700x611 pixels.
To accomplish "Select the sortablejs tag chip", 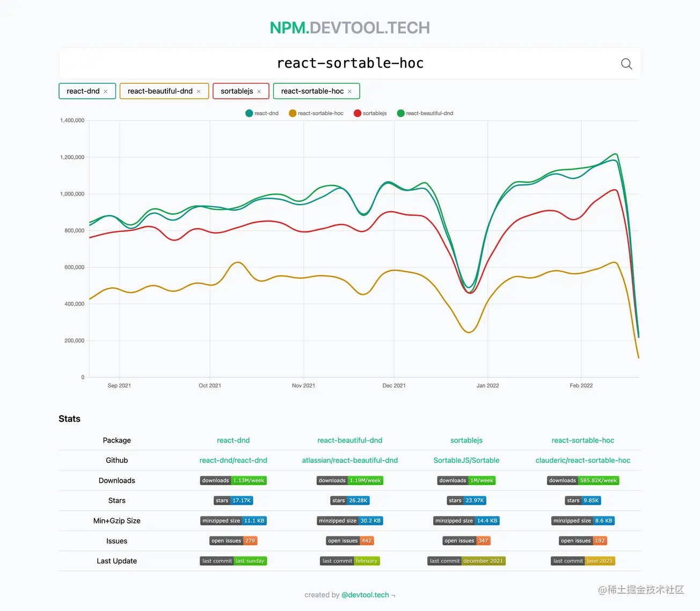I will 241,91.
